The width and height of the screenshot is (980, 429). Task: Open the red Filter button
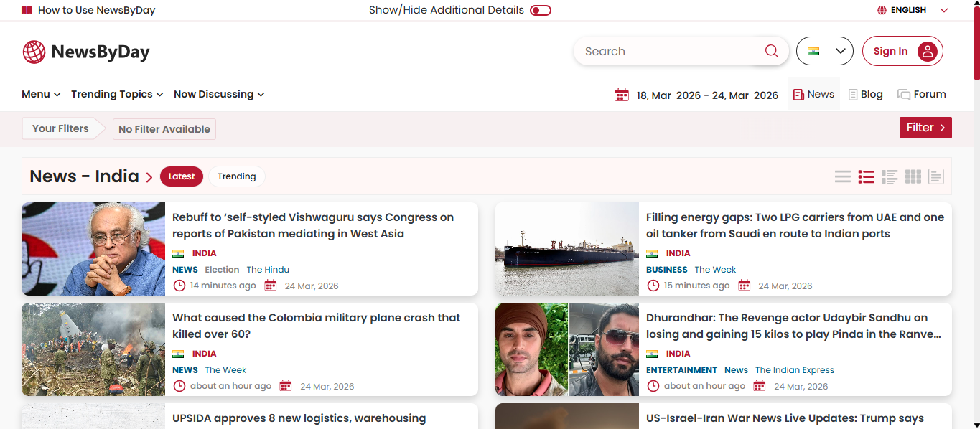coord(925,128)
